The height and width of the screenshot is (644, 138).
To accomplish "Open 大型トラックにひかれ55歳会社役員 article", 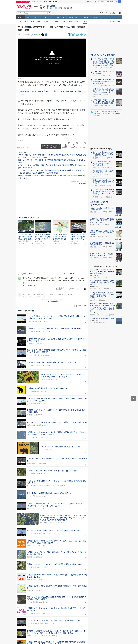I will (x=56, y=598).
